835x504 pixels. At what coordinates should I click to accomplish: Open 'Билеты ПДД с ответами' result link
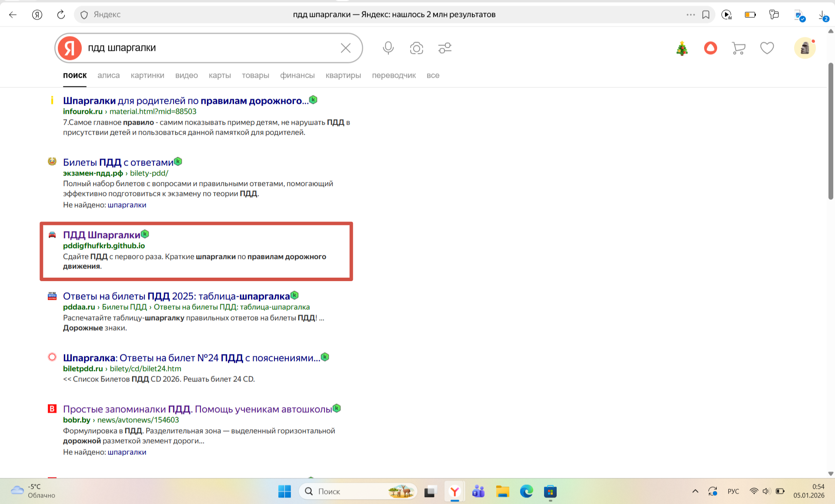click(x=118, y=162)
